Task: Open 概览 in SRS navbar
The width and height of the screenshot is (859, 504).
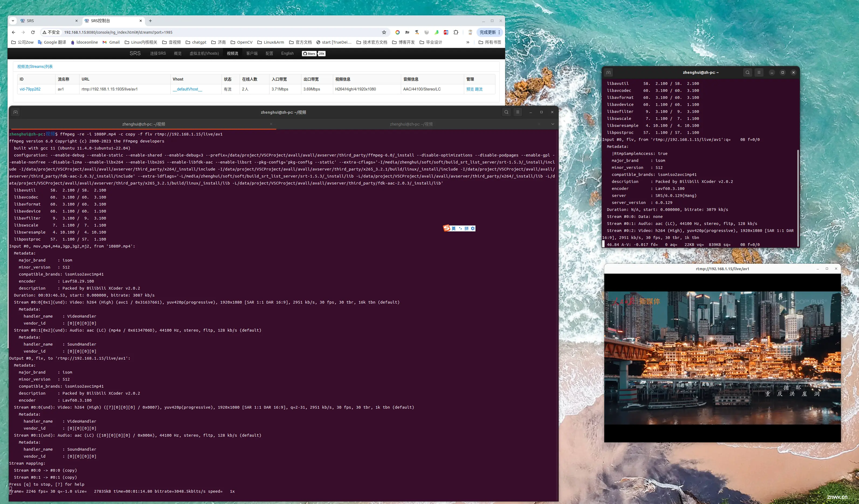Action: [178, 54]
